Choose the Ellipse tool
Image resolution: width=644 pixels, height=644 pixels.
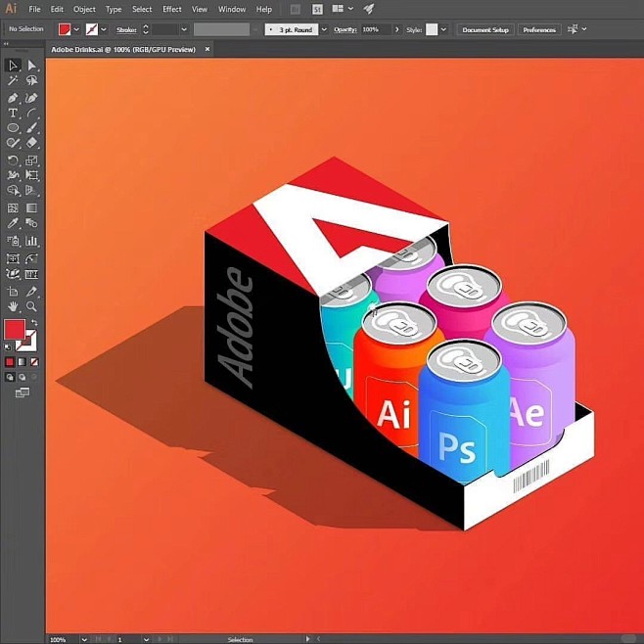click(13, 128)
